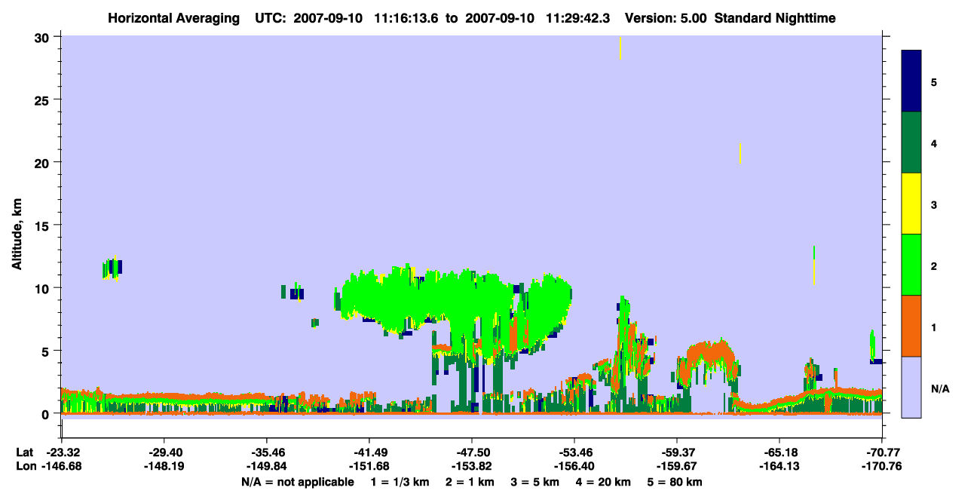Click the longitude value -151.68
Image resolution: width=980 pixels, height=503 pixels.
[369, 466]
